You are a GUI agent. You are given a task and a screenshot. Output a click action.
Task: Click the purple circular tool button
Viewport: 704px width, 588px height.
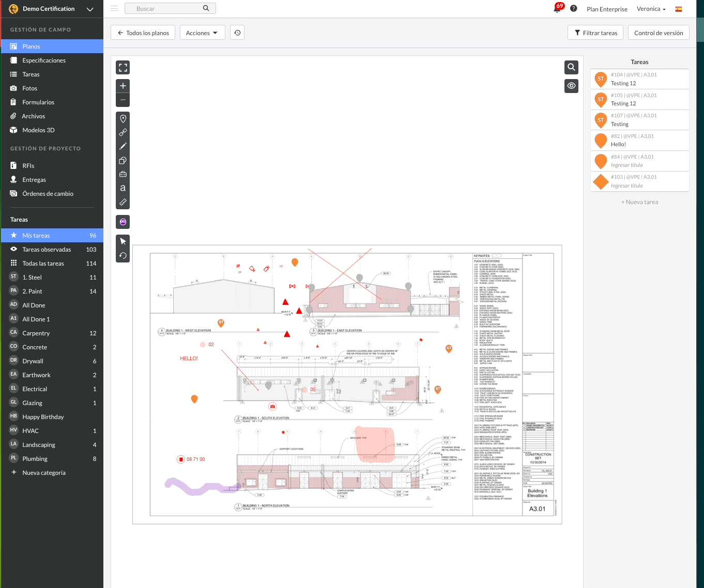(x=123, y=222)
